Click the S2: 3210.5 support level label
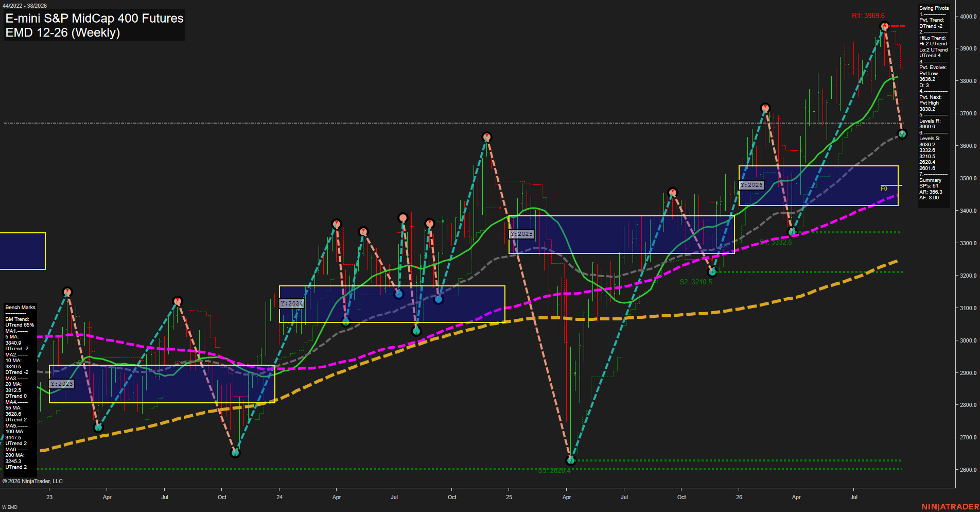 [x=696, y=282]
